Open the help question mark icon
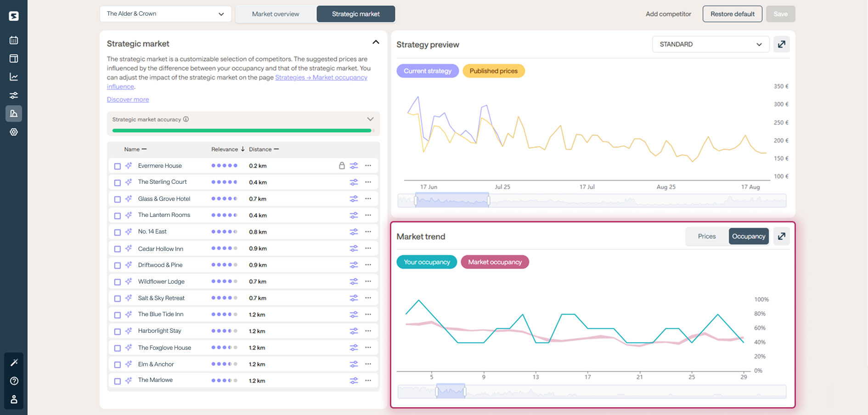The height and width of the screenshot is (415, 868). (x=14, y=381)
